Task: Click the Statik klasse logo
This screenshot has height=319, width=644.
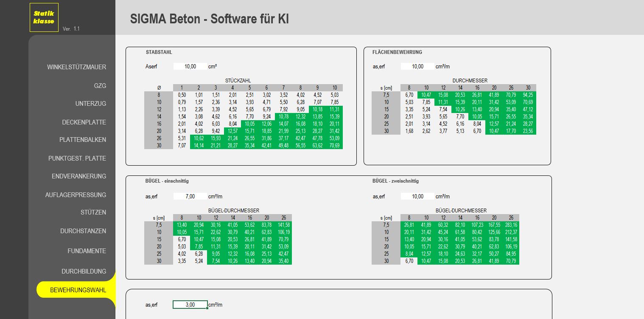Action: (x=44, y=17)
